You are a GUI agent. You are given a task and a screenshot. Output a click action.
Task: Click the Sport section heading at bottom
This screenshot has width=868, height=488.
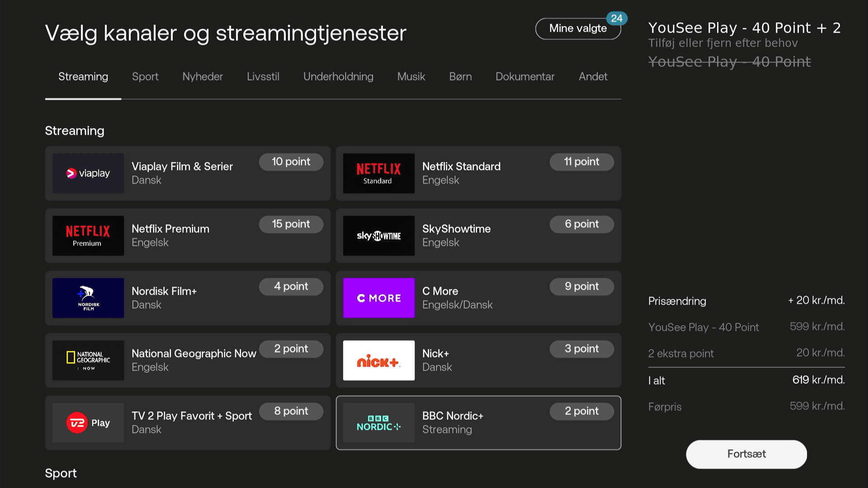click(61, 473)
